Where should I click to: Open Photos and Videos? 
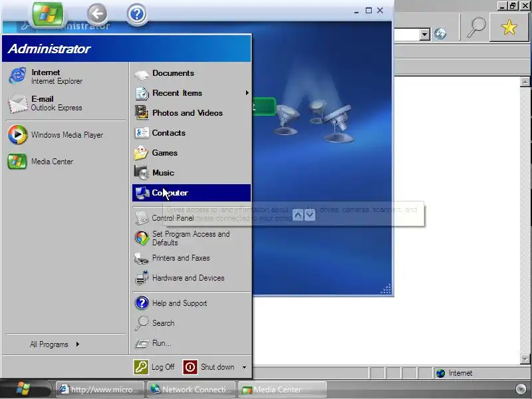192,113
